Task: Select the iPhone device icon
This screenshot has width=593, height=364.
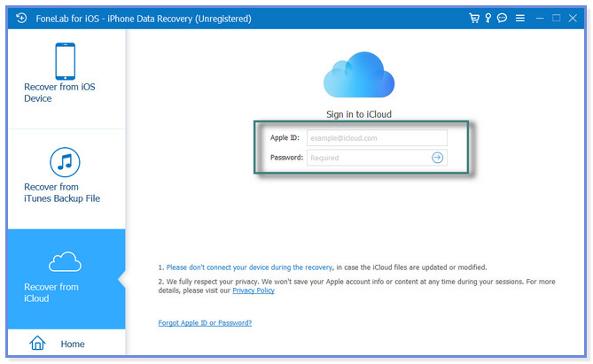Action: pos(65,61)
